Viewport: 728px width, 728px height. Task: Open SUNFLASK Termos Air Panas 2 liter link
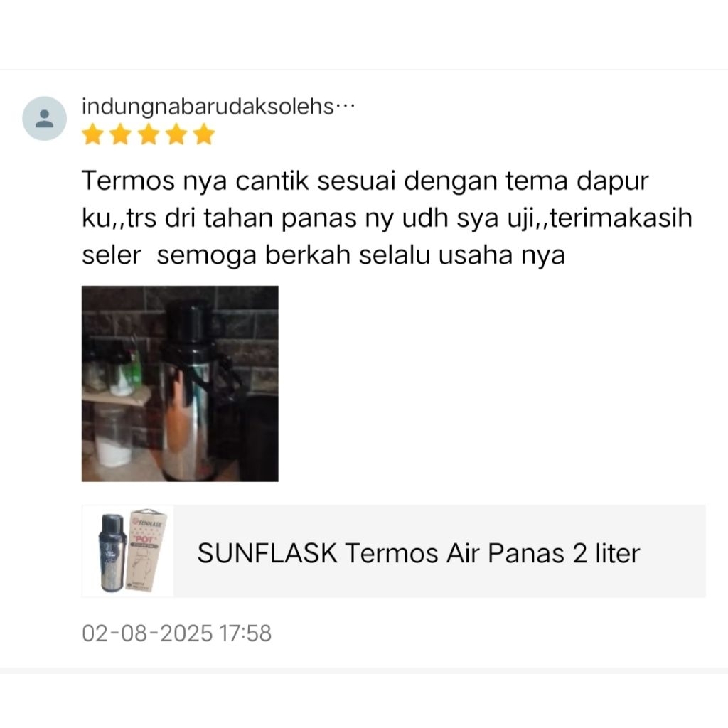tap(418, 553)
